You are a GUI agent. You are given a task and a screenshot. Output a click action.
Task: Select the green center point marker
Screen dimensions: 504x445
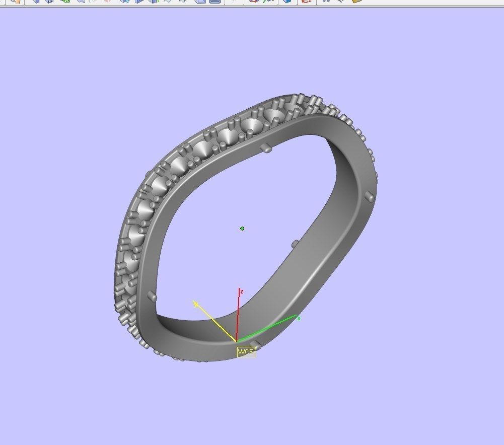[242, 229]
